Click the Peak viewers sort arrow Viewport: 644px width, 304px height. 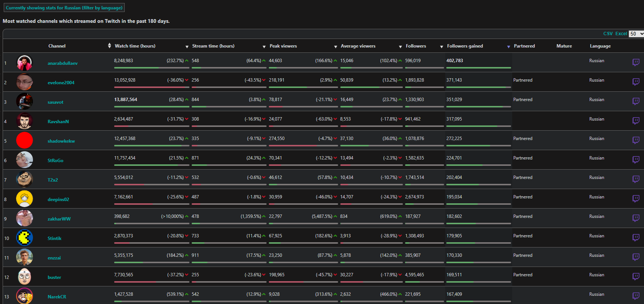(335, 46)
